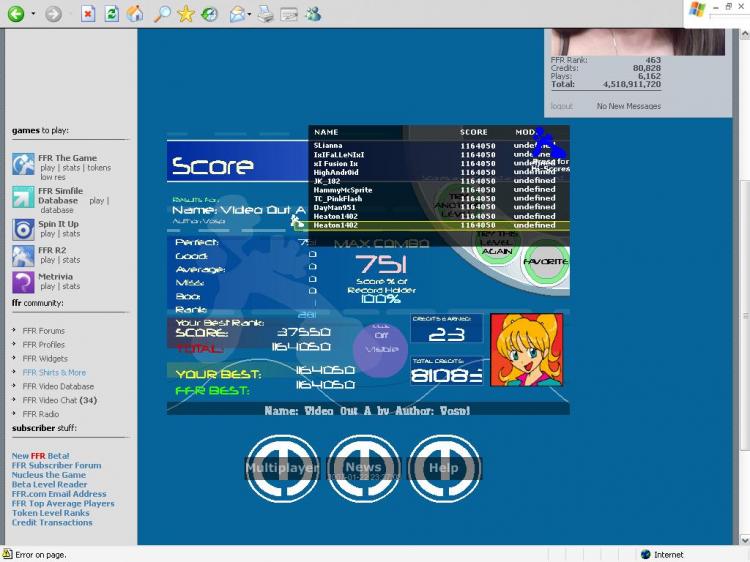
Task: Open FFR Profiles link
Action: click(44, 345)
